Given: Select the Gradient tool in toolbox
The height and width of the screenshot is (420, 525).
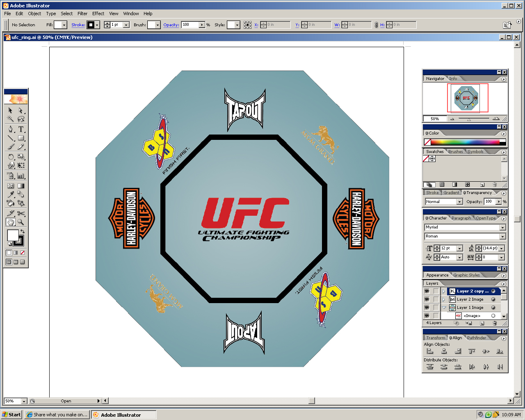Looking at the screenshot, I should tap(21, 186).
